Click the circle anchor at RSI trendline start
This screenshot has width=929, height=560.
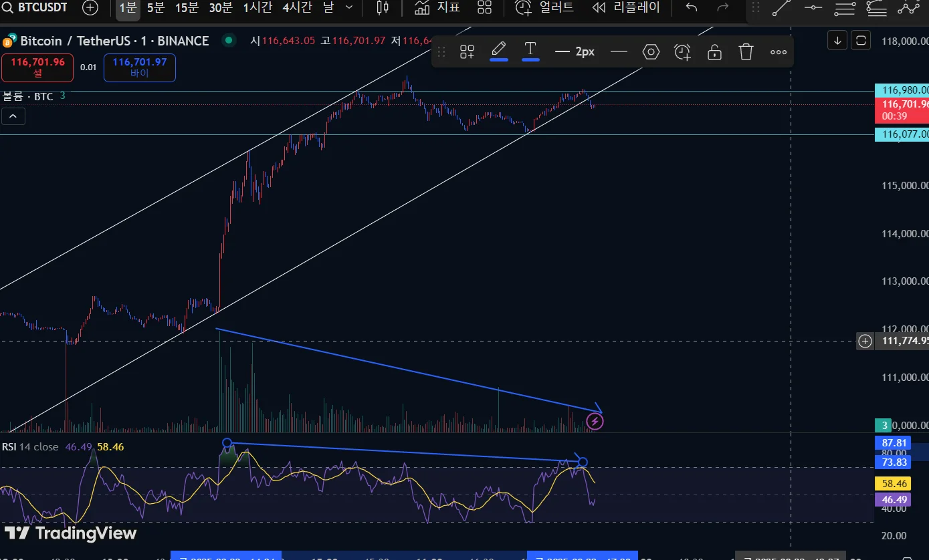[227, 443]
